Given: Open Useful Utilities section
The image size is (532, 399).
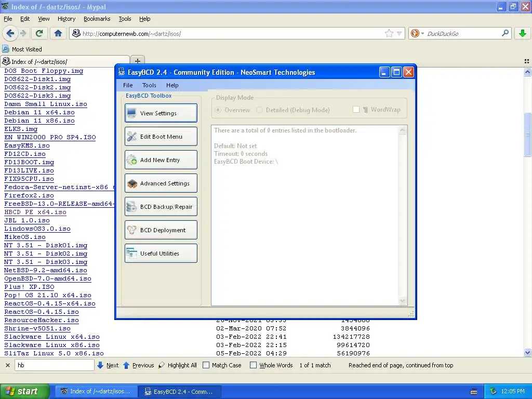Looking at the screenshot, I should pos(161,254).
